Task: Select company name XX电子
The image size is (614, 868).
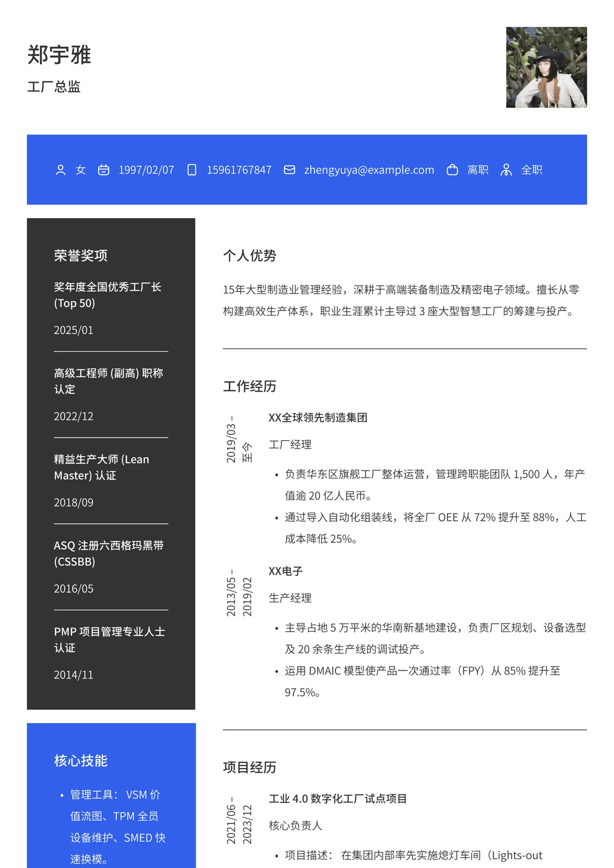Action: tap(286, 571)
